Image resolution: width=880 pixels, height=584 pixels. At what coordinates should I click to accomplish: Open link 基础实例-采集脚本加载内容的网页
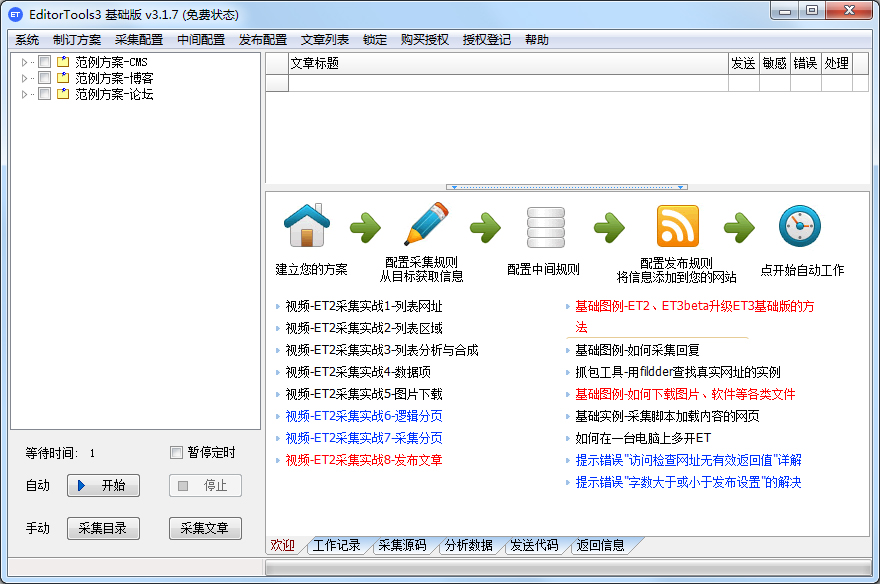coord(667,416)
